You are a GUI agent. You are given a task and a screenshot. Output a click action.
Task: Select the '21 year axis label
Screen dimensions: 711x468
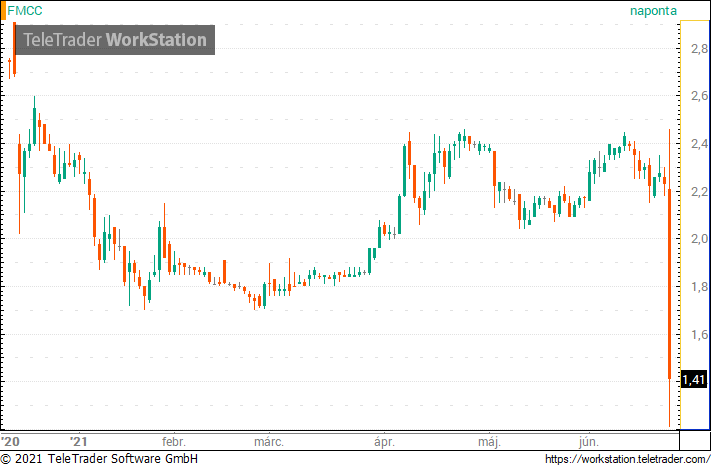click(x=78, y=441)
